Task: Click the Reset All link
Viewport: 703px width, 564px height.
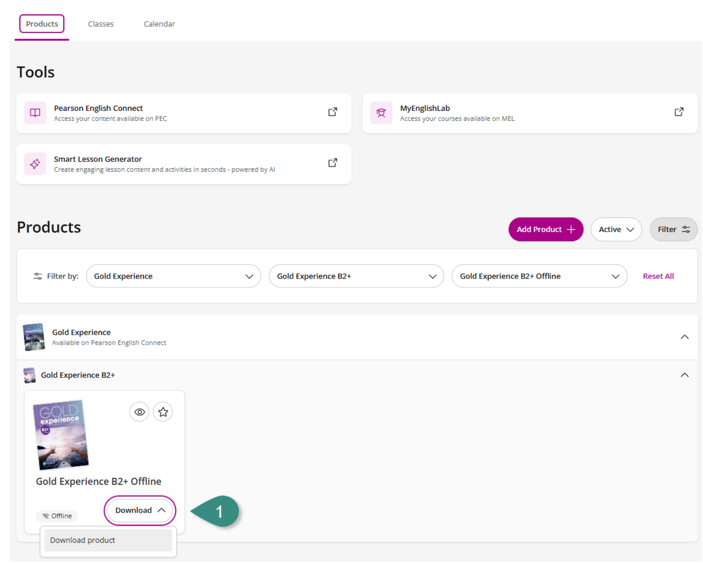Action: coord(658,276)
